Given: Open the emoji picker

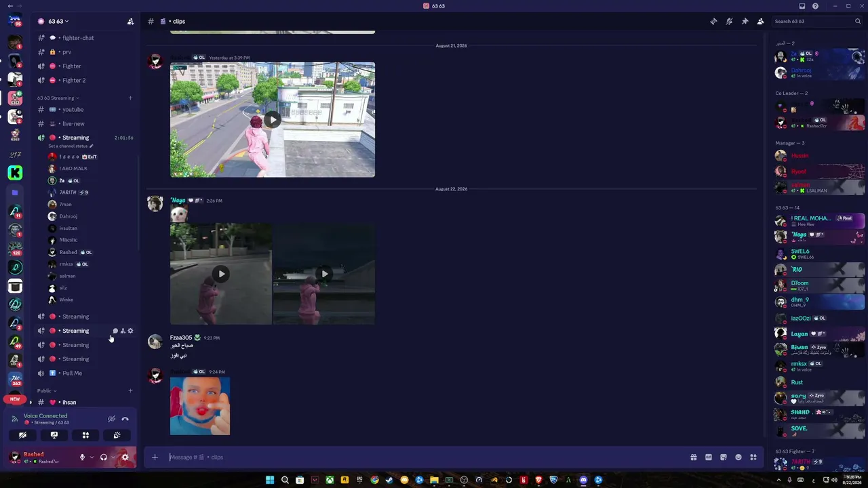Looking at the screenshot, I should point(738,457).
